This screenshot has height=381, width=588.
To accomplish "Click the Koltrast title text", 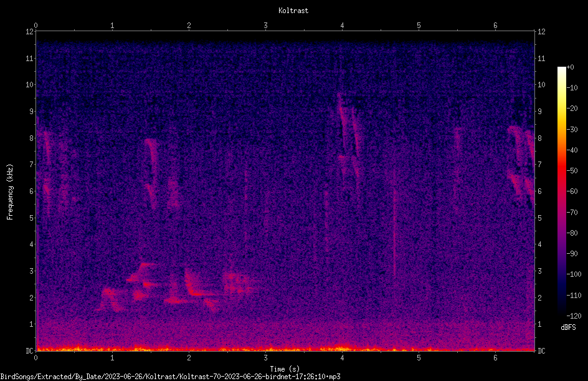I will tap(293, 11).
